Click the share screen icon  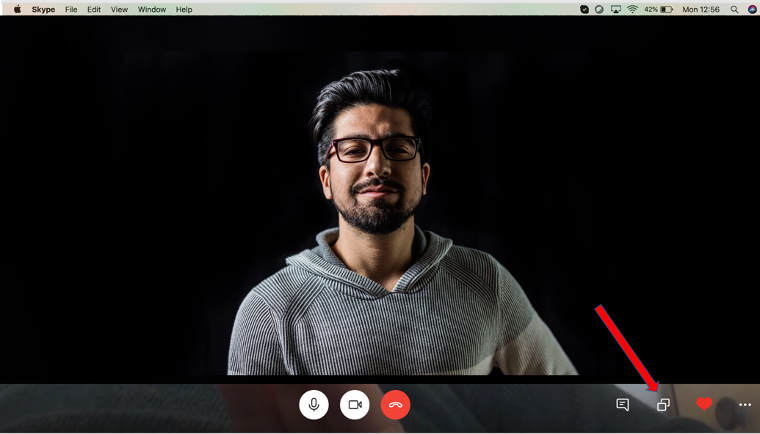click(x=664, y=404)
